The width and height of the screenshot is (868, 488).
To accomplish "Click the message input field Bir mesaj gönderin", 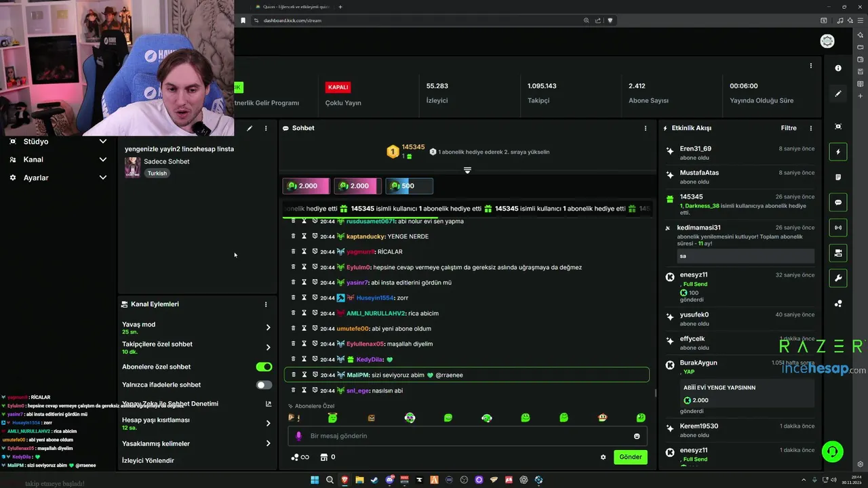I will click(467, 436).
